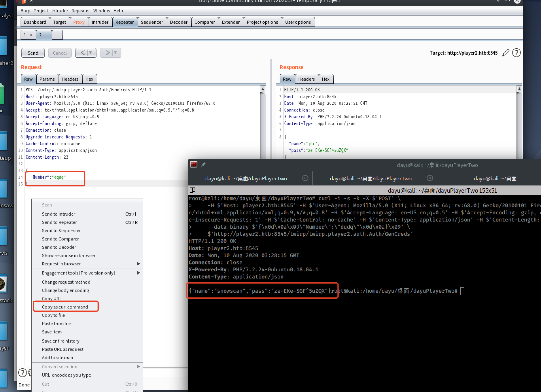Expand the Request in browser submenu
The image size is (541, 392).
click(138, 264)
